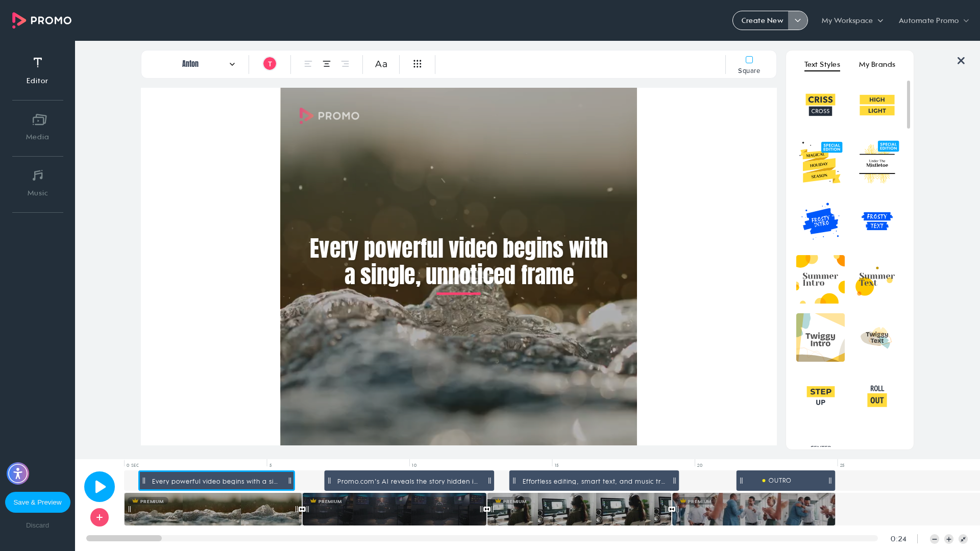Select 'Effortless editing, smart text' text clip

click(x=594, y=481)
